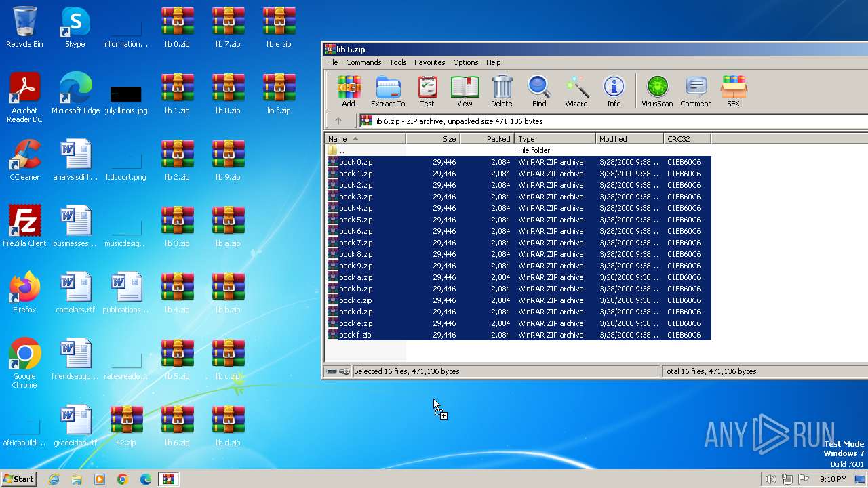Screen dimensions: 868x488
Task: Open Internet Explorer from taskbar
Action: tap(54, 479)
